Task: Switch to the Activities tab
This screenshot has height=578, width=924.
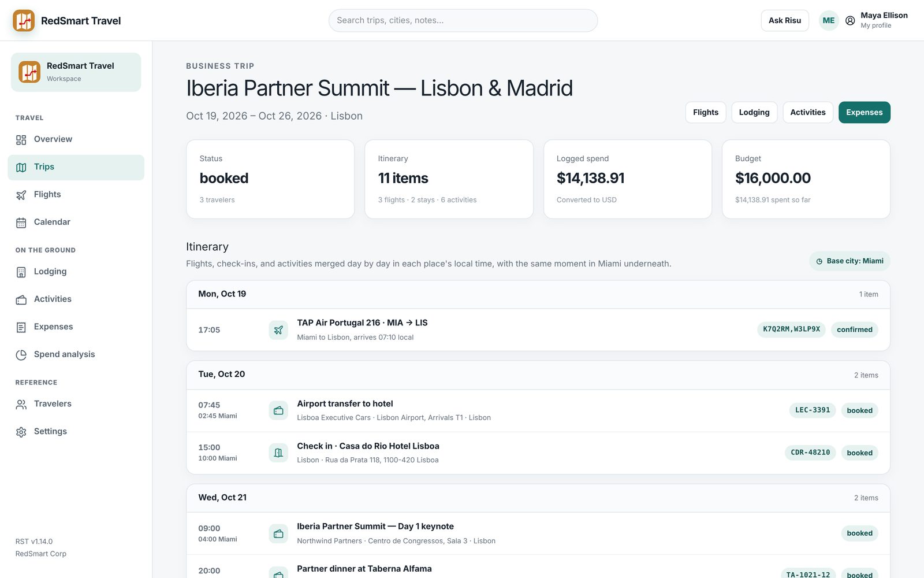Action: coord(808,112)
